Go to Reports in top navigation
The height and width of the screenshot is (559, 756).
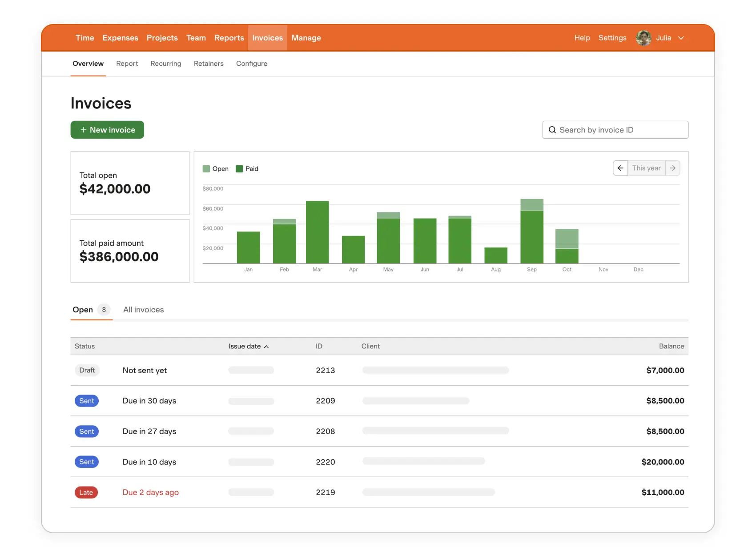(x=229, y=38)
